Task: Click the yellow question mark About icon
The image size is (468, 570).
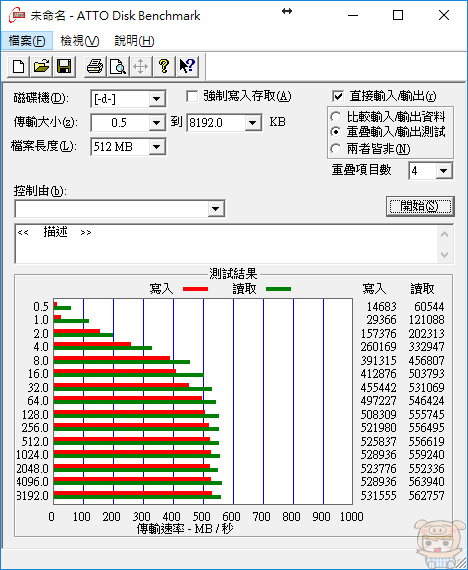Action: tap(164, 67)
